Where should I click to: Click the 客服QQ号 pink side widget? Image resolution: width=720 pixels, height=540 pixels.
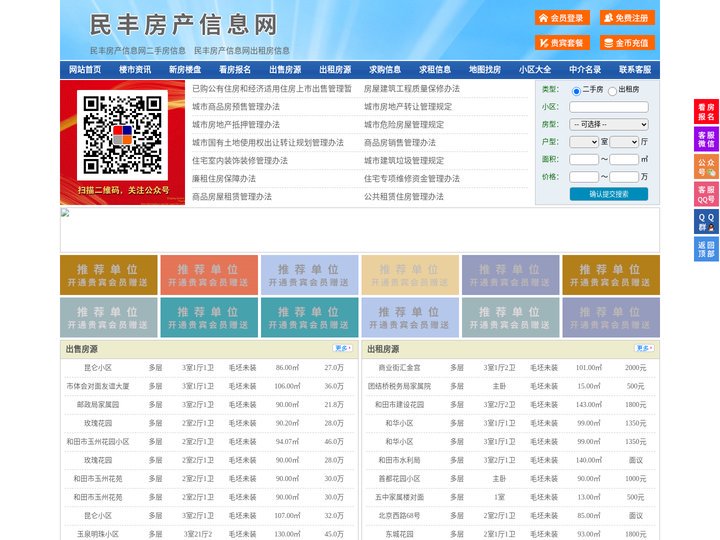[706, 194]
